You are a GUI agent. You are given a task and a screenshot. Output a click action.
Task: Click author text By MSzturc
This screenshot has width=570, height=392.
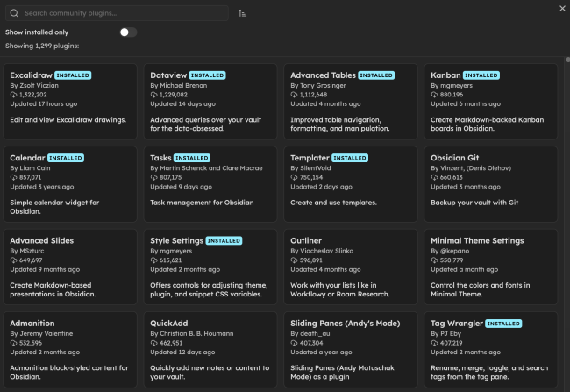[27, 251]
